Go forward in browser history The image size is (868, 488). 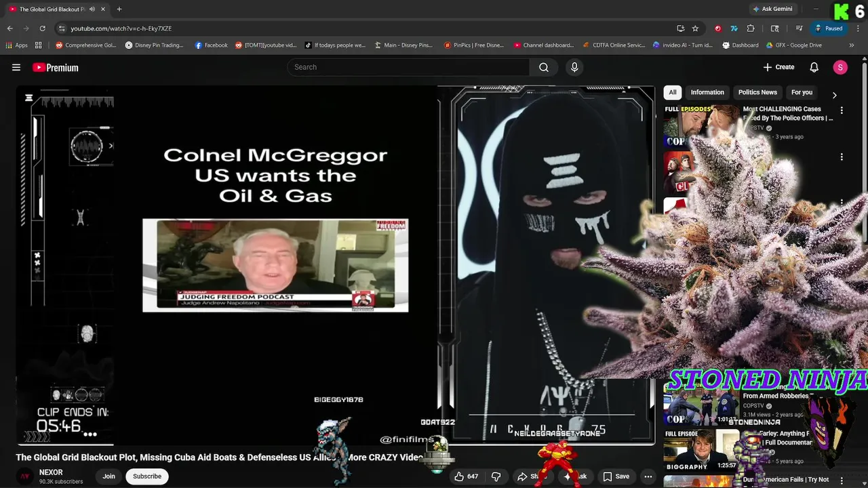pos(26,28)
